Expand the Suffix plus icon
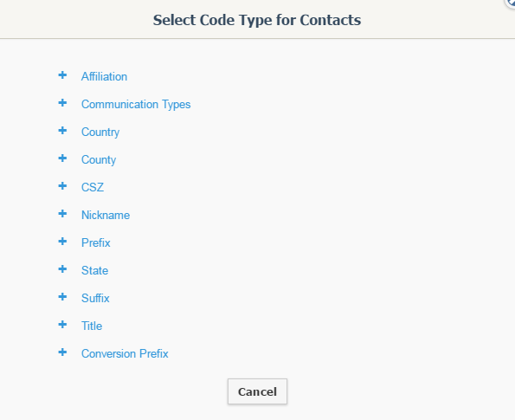 (62, 297)
